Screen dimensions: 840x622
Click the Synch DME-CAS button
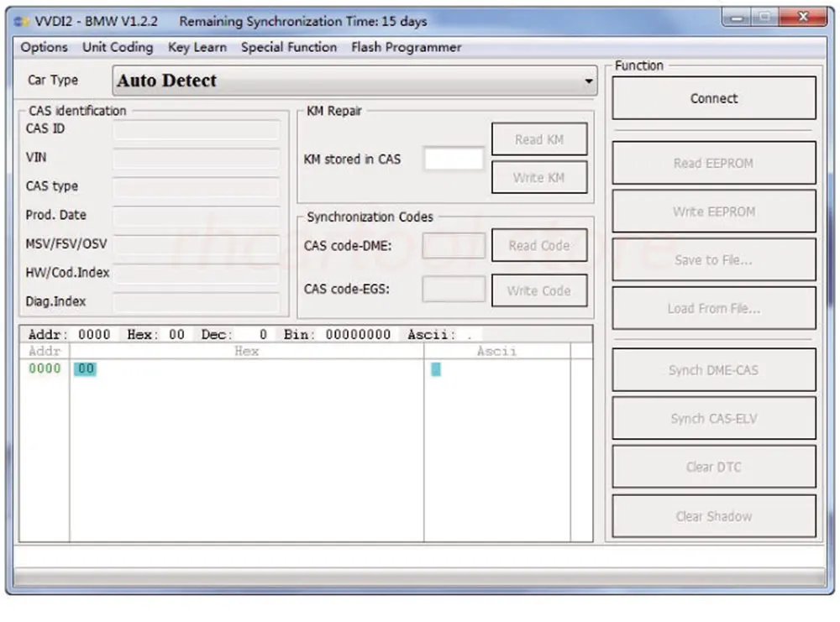tap(713, 370)
